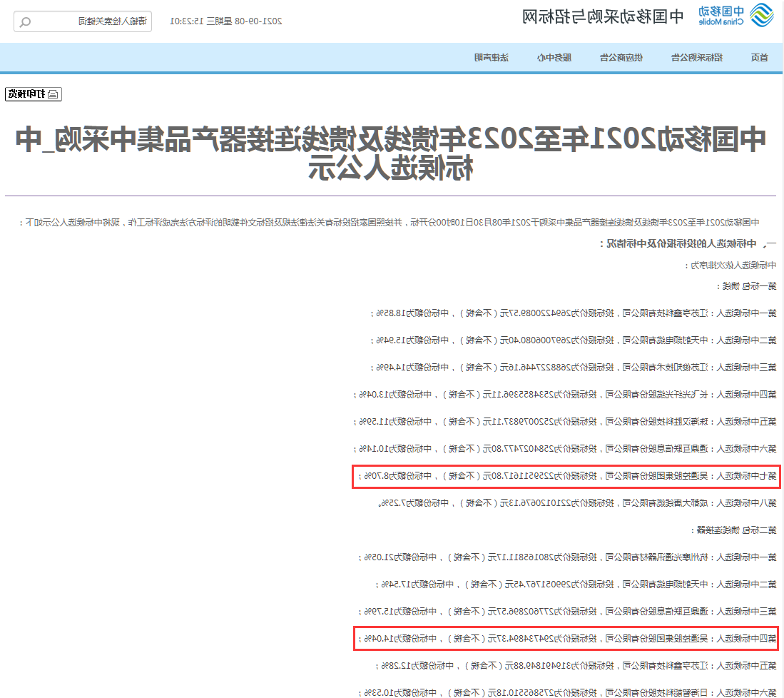Viewport: 784px width, 698px height.
Task: Click the China Mobile logo
Action: 735,16
